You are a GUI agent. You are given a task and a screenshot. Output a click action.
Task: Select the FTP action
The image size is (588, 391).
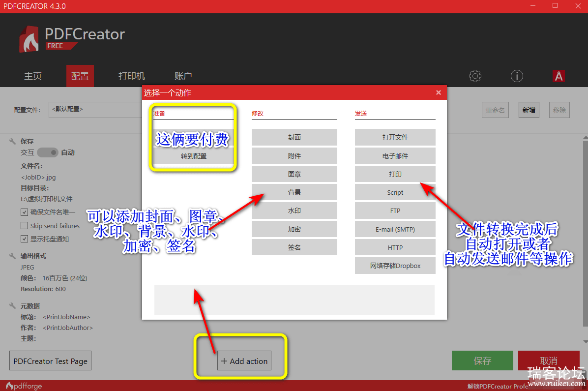[395, 211]
